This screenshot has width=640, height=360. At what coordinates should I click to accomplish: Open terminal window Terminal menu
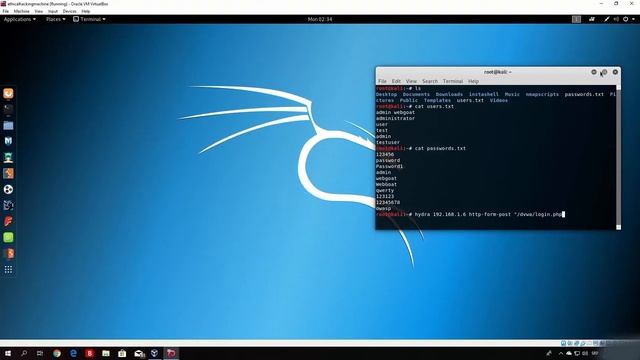(453, 81)
